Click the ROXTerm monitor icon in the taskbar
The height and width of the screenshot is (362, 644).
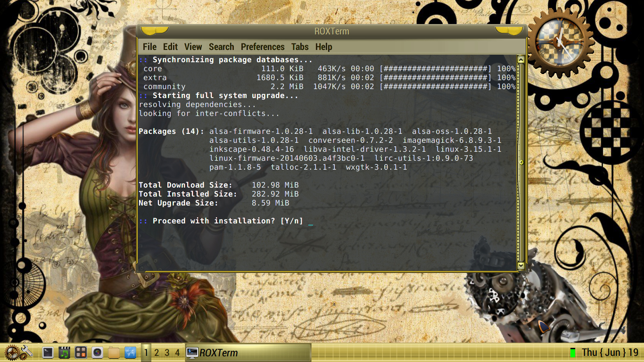(x=192, y=353)
